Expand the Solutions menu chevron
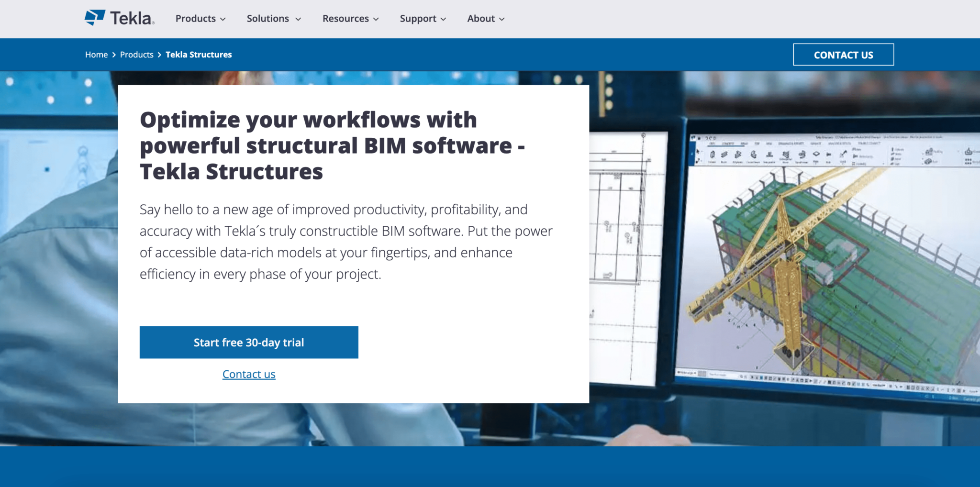The image size is (980, 487). tap(298, 19)
